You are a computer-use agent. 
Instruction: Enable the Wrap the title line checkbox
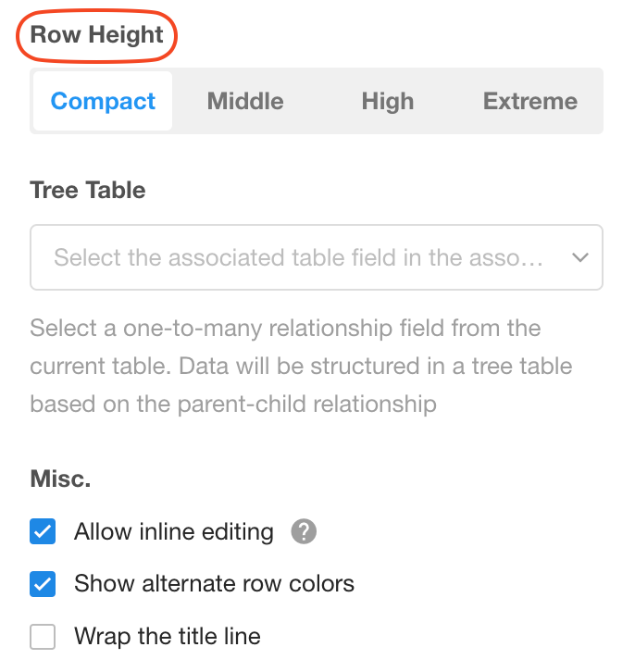coord(43,637)
